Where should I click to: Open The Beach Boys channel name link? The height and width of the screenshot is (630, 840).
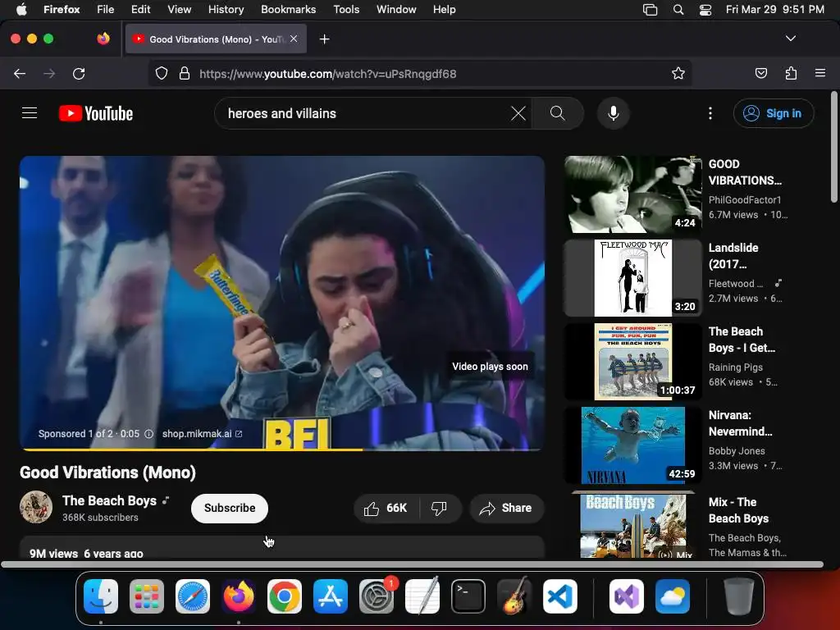[109, 500]
